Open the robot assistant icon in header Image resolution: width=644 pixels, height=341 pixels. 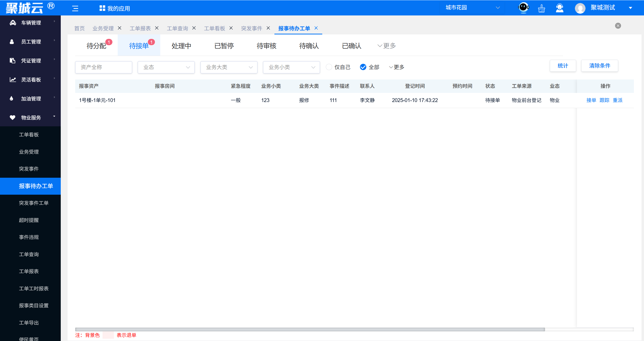523,8
